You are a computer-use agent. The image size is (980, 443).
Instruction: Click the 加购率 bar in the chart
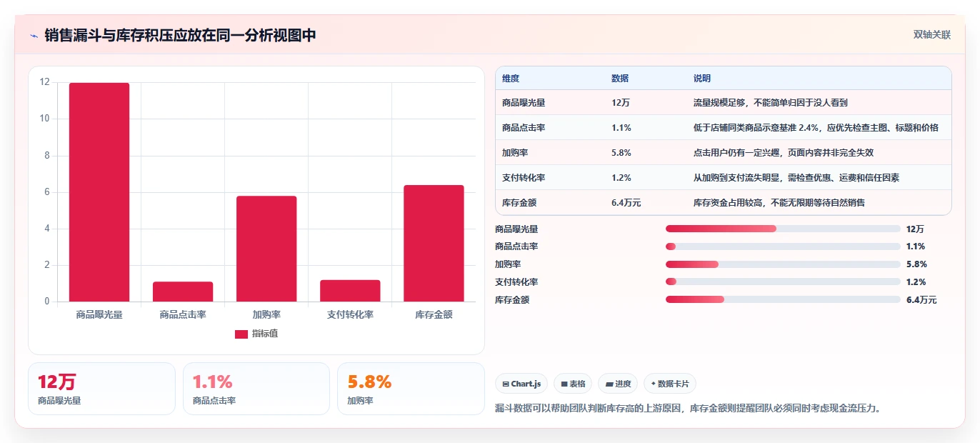pyautogui.click(x=266, y=249)
